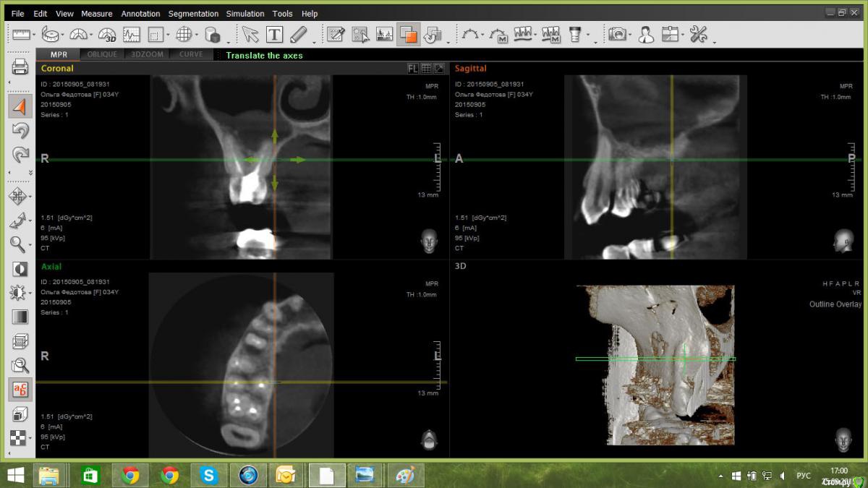The width and height of the screenshot is (868, 488).
Task: Open the implant simulation tool
Action: pos(575,34)
